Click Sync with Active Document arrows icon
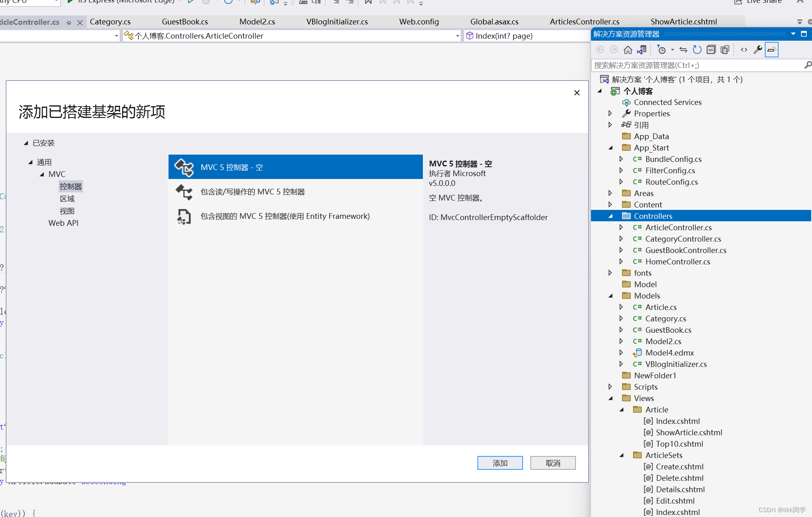 pyautogui.click(x=683, y=50)
